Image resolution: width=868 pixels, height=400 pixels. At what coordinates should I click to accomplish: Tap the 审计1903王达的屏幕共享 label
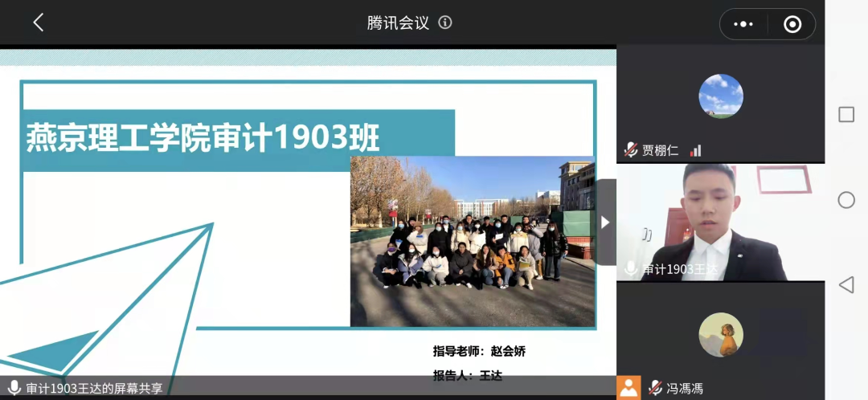(x=94, y=388)
